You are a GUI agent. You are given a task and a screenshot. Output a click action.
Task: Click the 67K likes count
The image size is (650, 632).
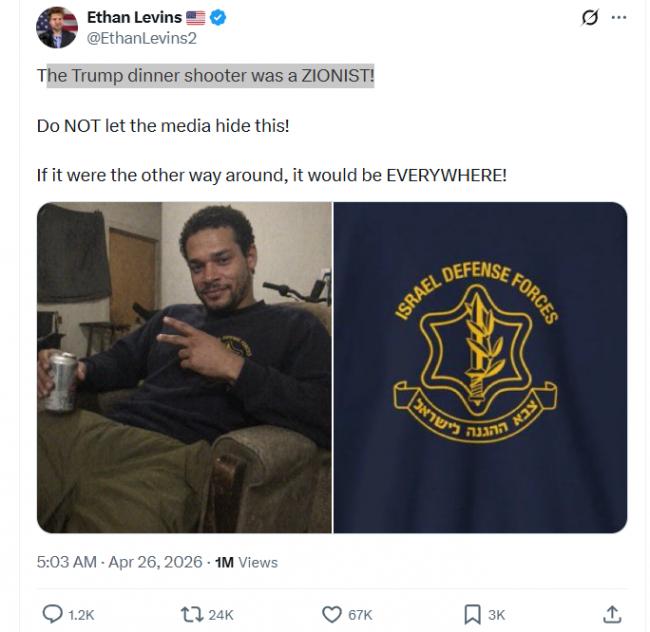coord(360,614)
